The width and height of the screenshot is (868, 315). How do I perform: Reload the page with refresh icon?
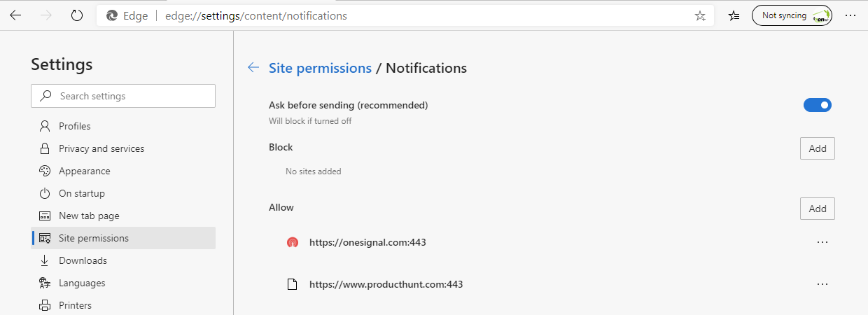pos(77,15)
